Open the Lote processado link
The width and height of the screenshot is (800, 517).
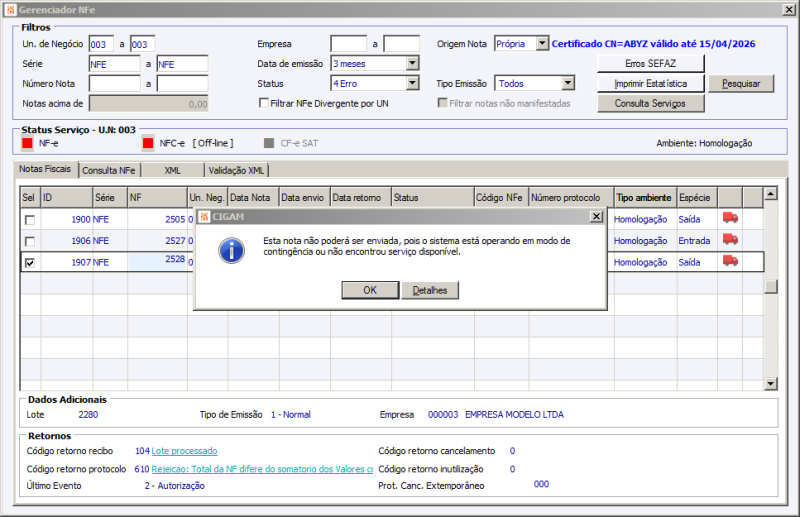(x=184, y=451)
